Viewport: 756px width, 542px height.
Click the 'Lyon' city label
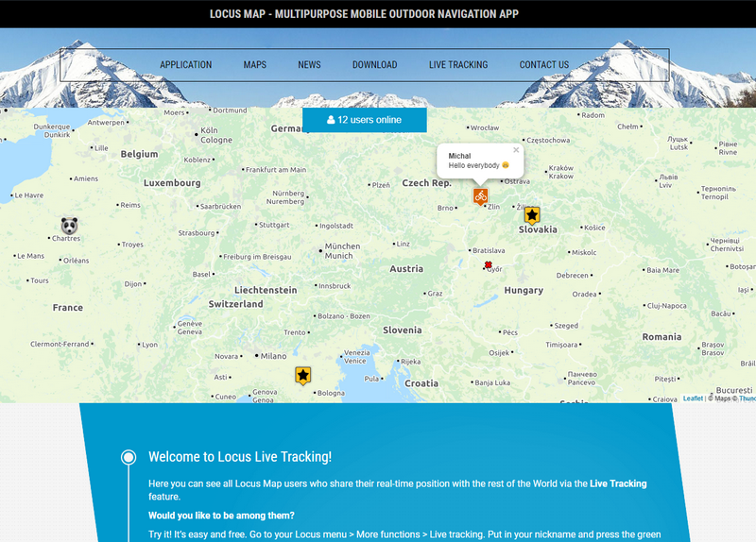tap(150, 345)
